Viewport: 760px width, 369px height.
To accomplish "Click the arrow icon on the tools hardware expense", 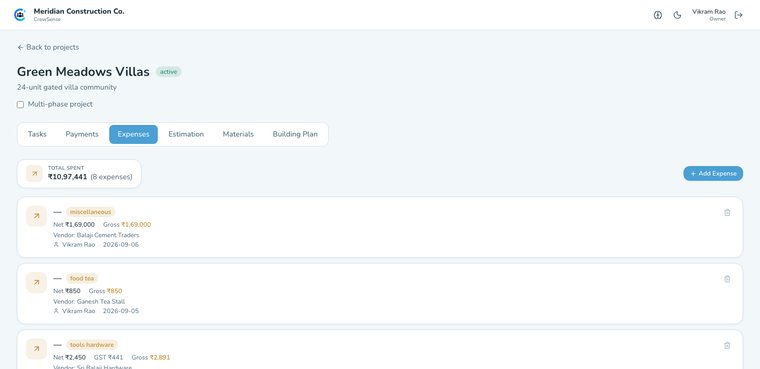I will (x=36, y=349).
